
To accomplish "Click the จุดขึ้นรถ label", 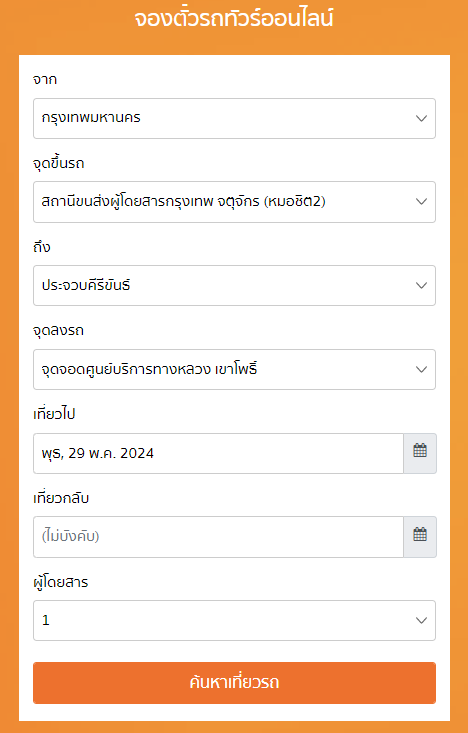I will point(58,164).
